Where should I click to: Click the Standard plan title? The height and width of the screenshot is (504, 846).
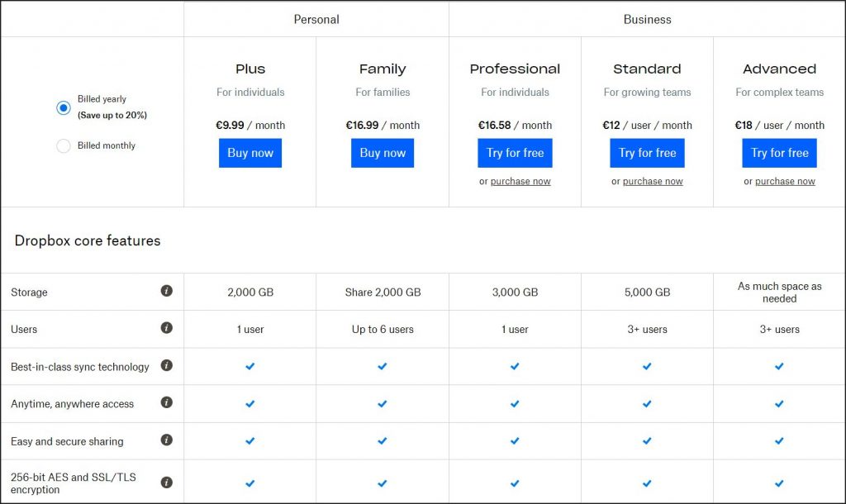[648, 69]
